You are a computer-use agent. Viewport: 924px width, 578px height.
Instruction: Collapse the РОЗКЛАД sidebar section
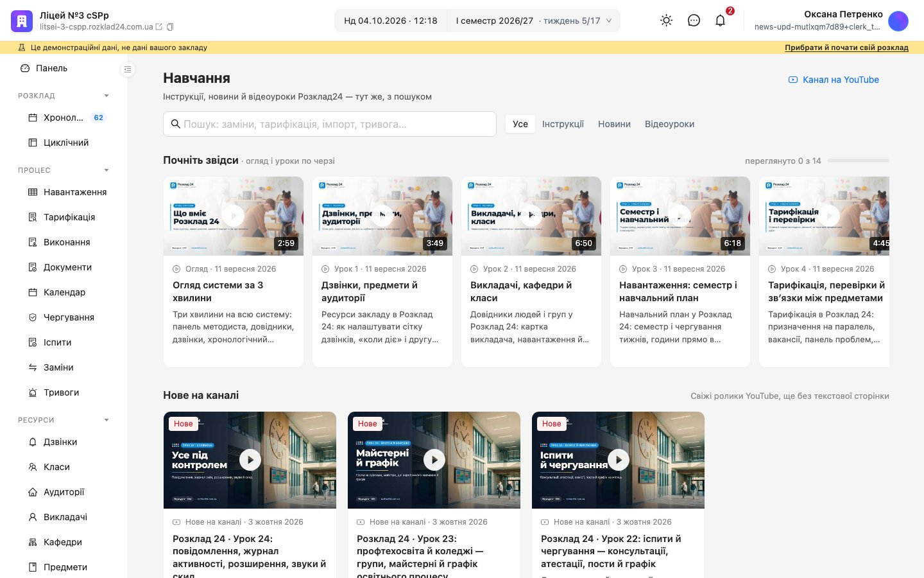click(x=107, y=96)
